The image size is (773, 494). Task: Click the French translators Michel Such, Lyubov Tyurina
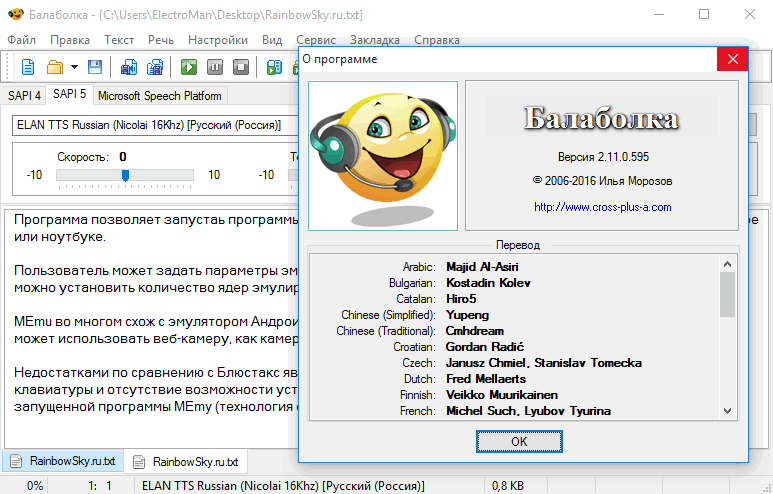(x=528, y=411)
